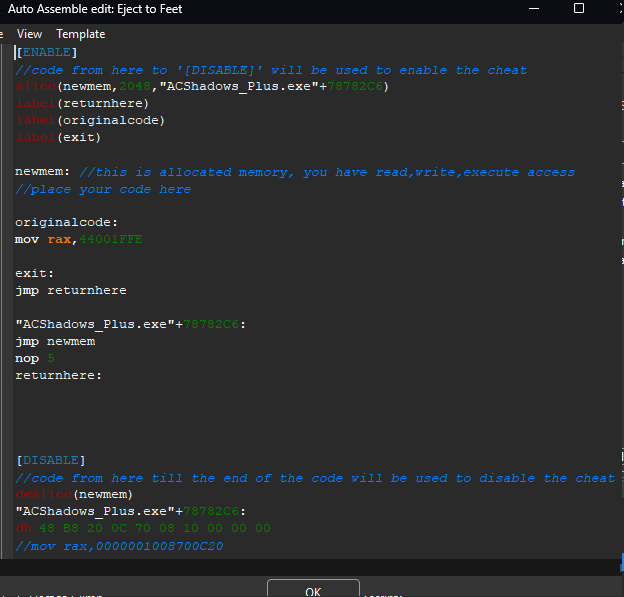Maximize the Auto Assemble window
This screenshot has width=624, height=597.
578,9
